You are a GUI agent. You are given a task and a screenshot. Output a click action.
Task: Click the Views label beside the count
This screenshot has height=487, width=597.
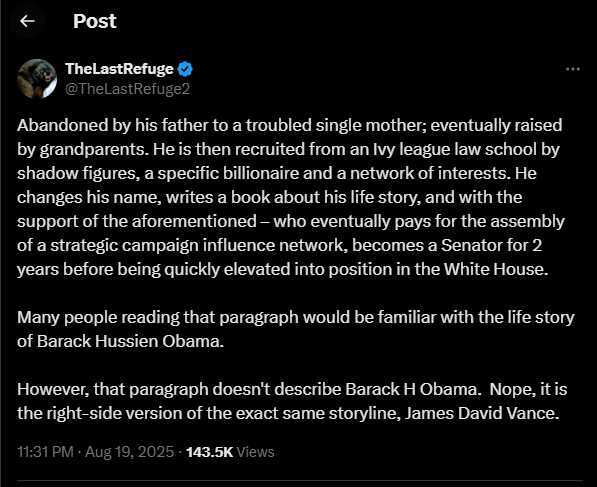(255, 452)
